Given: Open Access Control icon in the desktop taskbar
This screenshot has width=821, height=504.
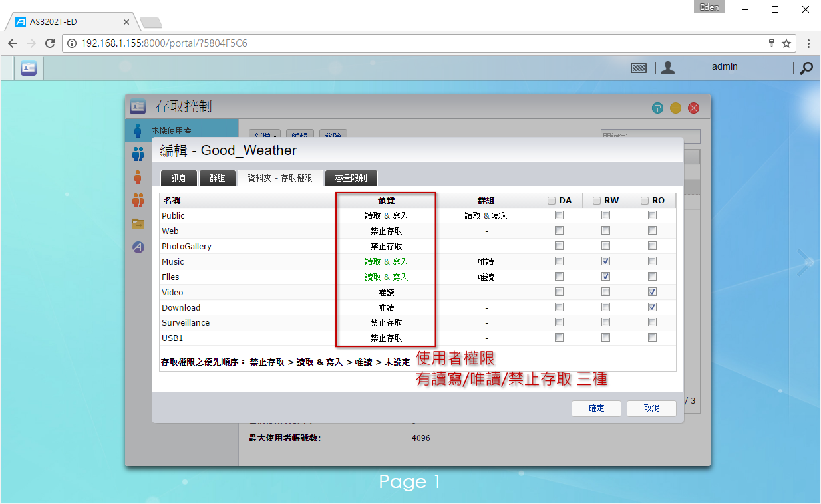Looking at the screenshot, I should coord(29,68).
